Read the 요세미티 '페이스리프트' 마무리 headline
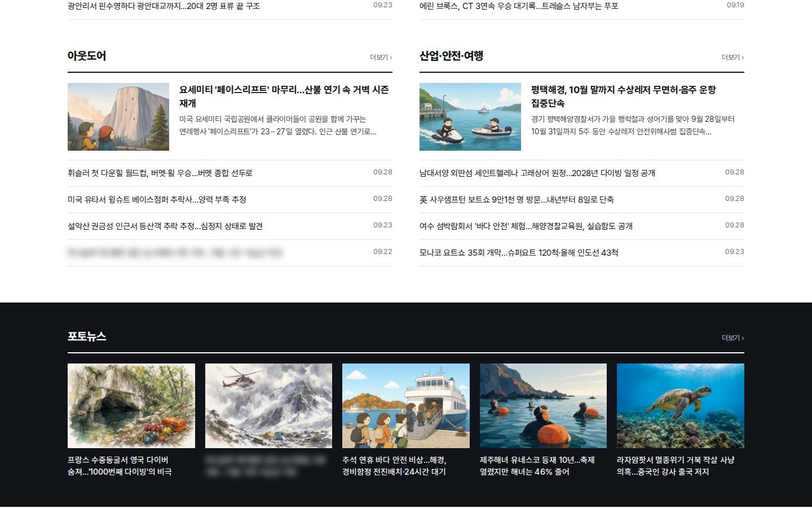 point(284,97)
